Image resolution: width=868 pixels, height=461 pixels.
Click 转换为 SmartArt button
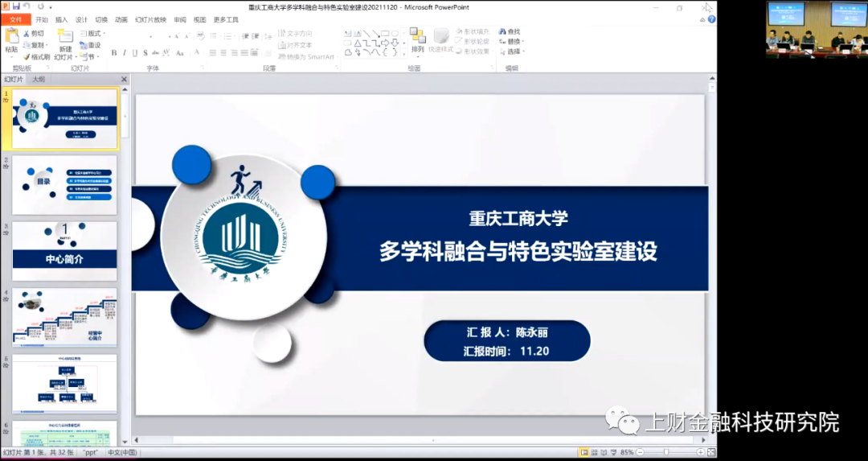pyautogui.click(x=307, y=57)
